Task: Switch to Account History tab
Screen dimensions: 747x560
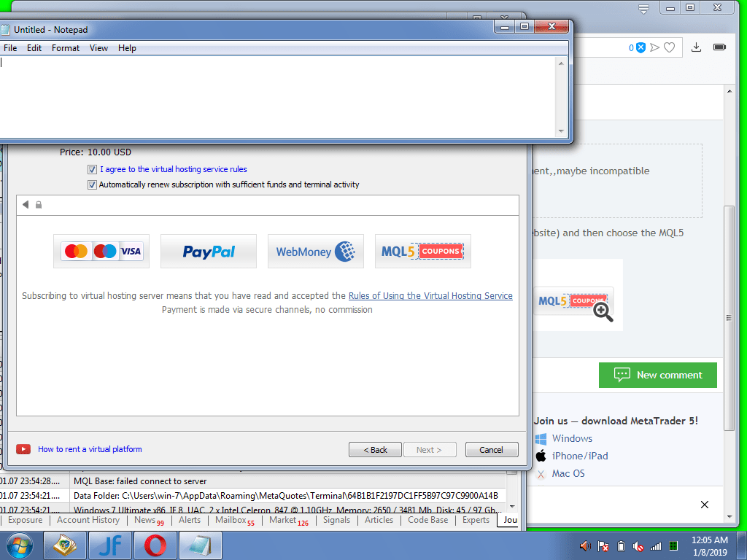Action: (88, 520)
